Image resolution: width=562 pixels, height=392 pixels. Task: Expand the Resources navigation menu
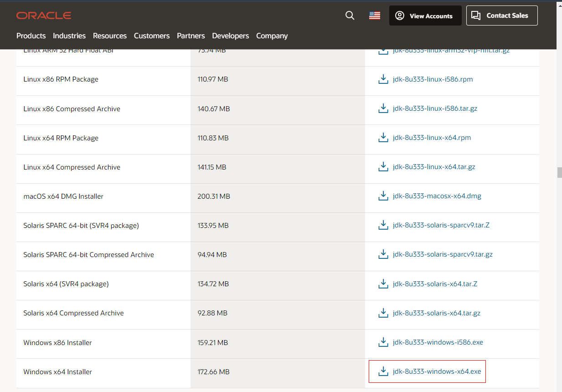(110, 36)
